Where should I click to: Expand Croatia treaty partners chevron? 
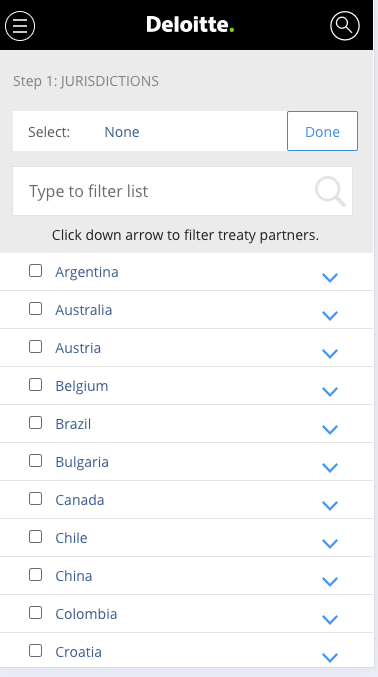(x=330, y=658)
